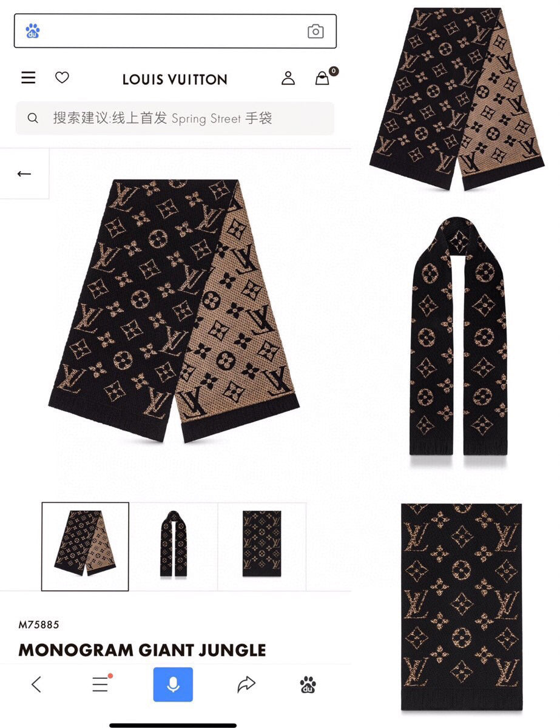Select the flat scarf thumbnail
Viewport: 560px width, 728px height.
[x=261, y=546]
